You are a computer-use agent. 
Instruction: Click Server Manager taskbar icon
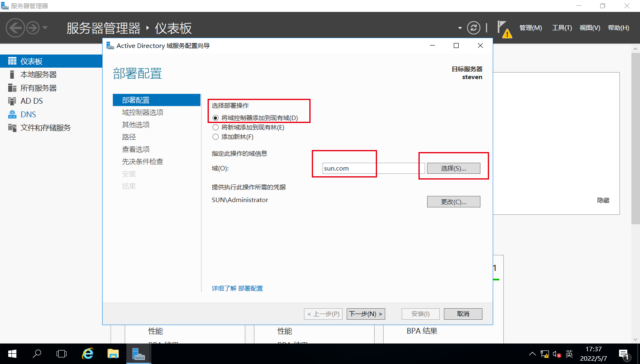click(x=139, y=354)
